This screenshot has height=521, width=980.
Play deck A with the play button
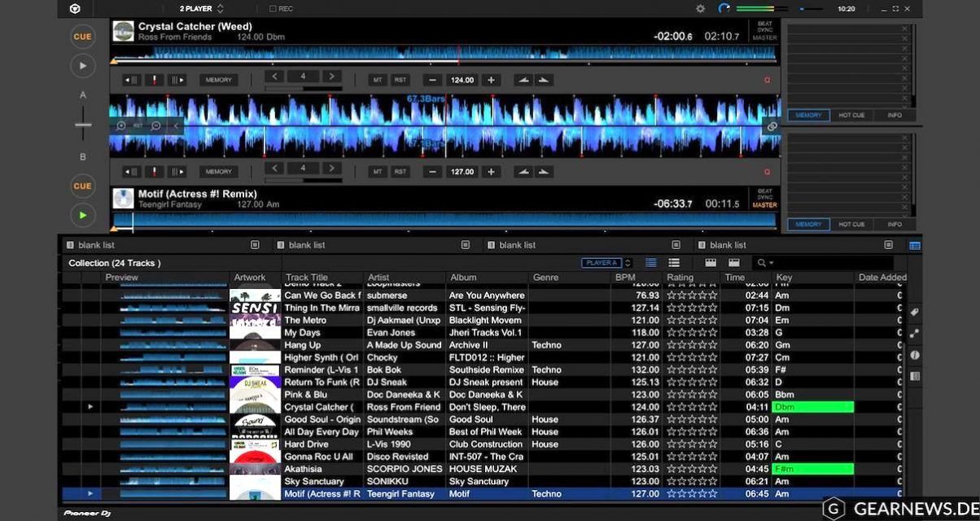82,66
